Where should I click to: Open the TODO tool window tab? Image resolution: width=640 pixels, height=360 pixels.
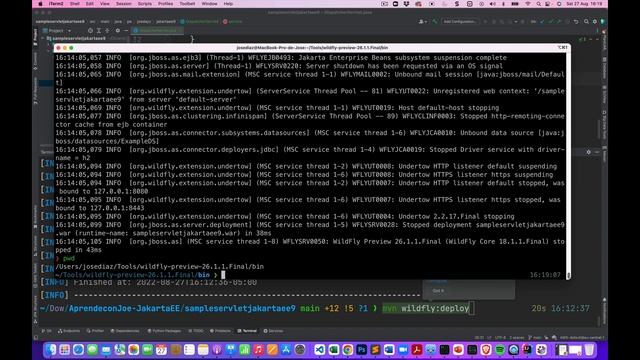click(x=196, y=331)
